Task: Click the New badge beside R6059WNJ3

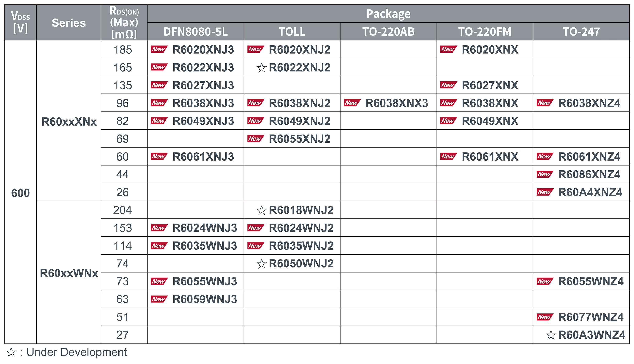Action: tap(159, 299)
